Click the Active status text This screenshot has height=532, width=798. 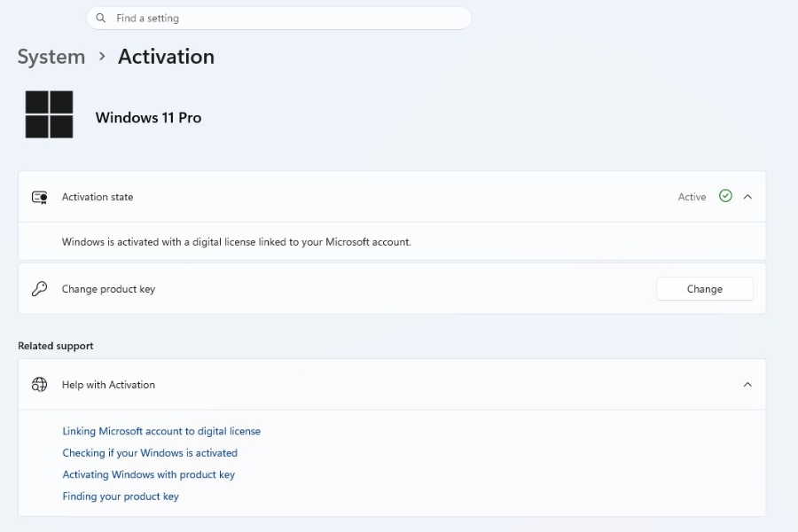692,197
